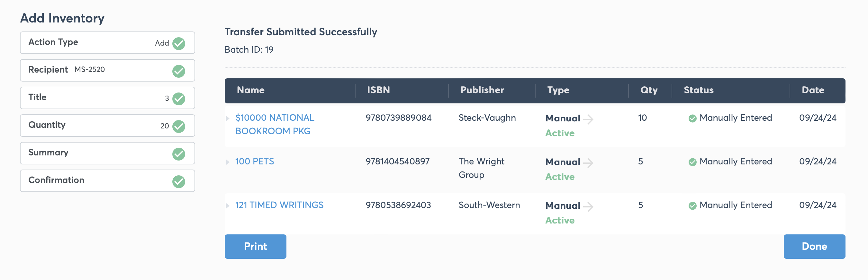Viewport: 868px width, 280px height.
Task: Expand the 100 PETS row triangle
Action: pyautogui.click(x=228, y=162)
